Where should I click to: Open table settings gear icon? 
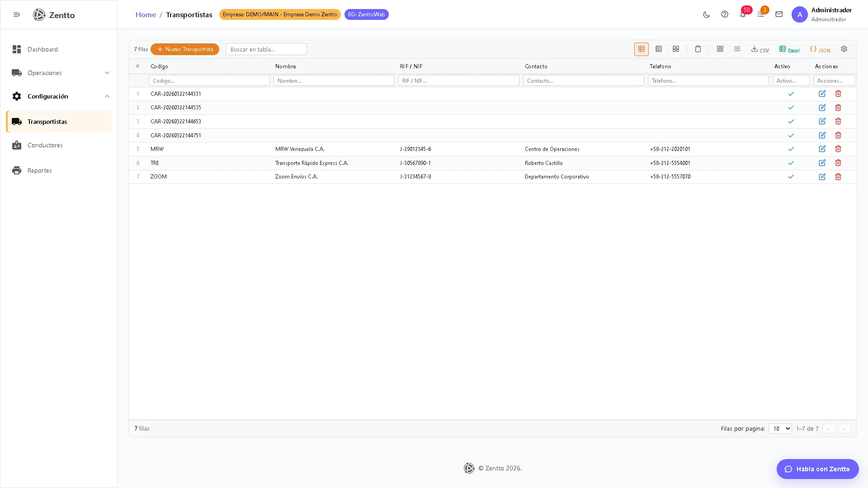pos(844,49)
